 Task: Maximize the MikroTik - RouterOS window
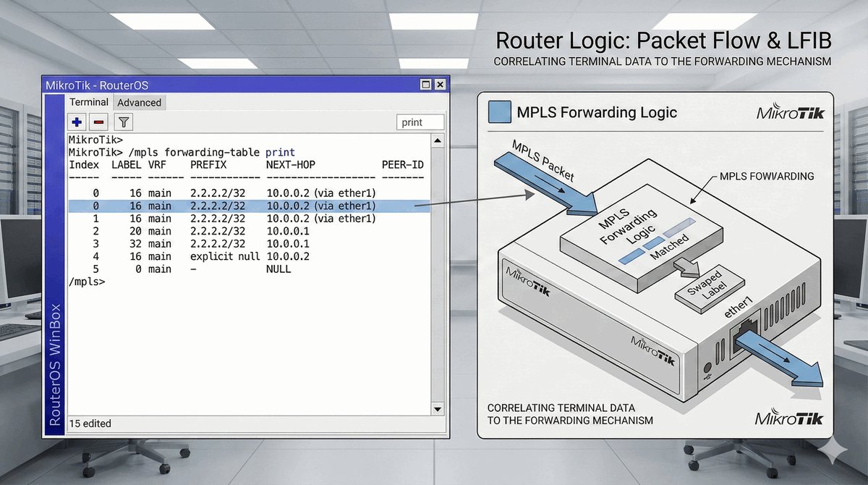tap(425, 84)
